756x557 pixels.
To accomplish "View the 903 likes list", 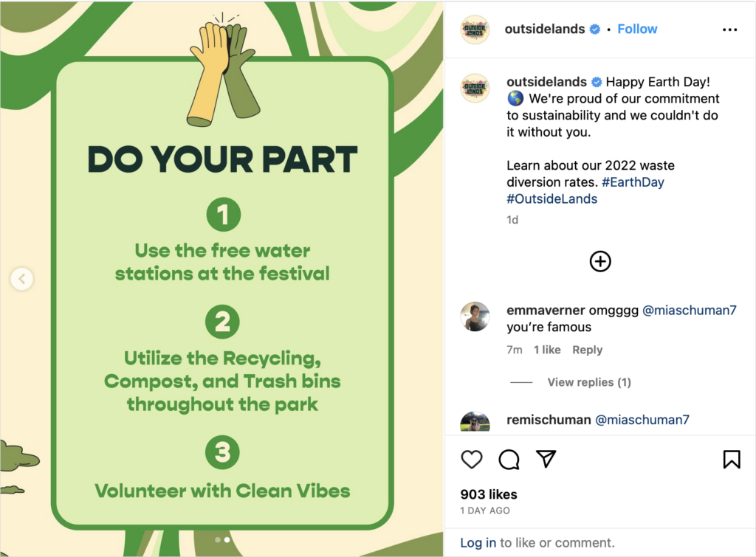I will click(x=489, y=494).
